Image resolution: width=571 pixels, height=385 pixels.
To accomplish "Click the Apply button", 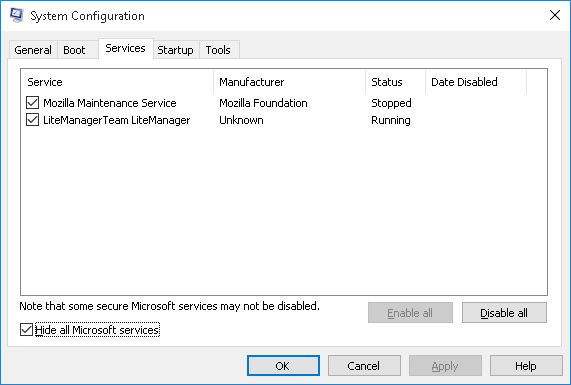I will [x=445, y=366].
